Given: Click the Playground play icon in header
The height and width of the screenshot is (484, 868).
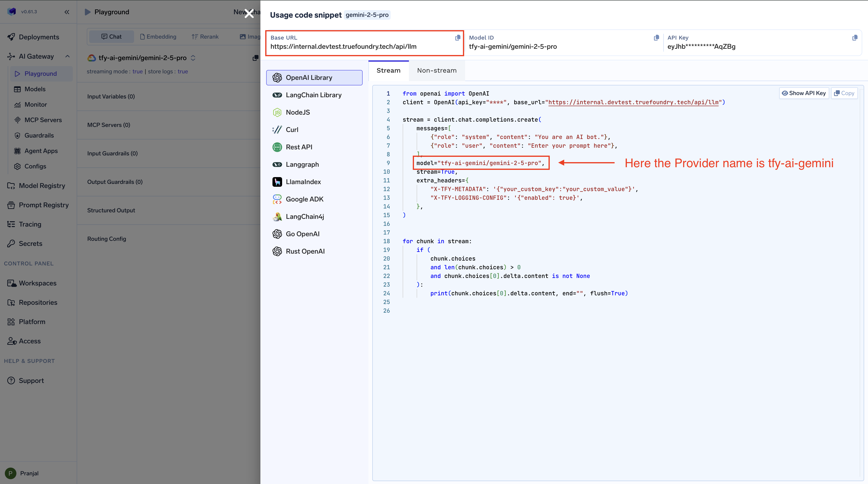Looking at the screenshot, I should tap(88, 12).
